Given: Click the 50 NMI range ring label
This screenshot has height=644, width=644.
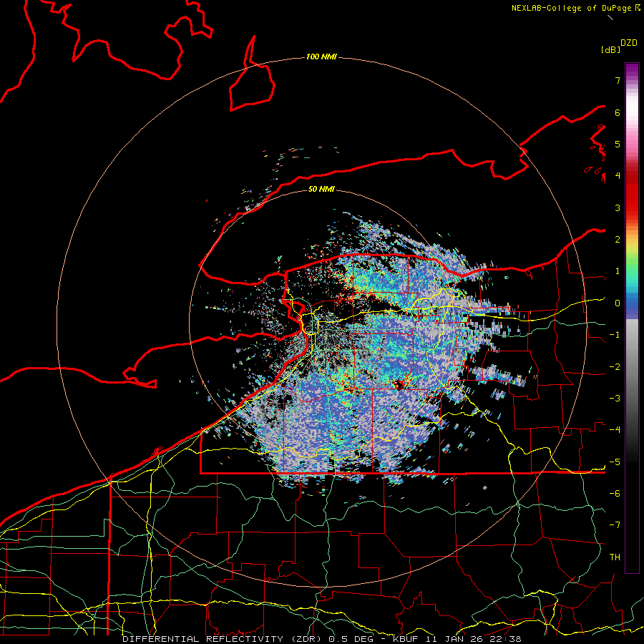Looking at the screenshot, I should (321, 189).
